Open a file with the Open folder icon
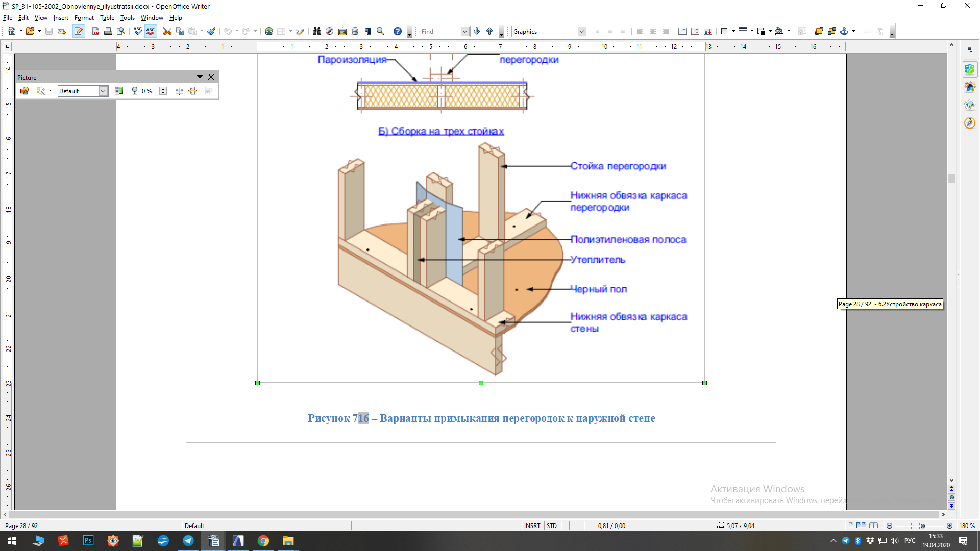The height and width of the screenshot is (551, 980). [x=30, y=31]
